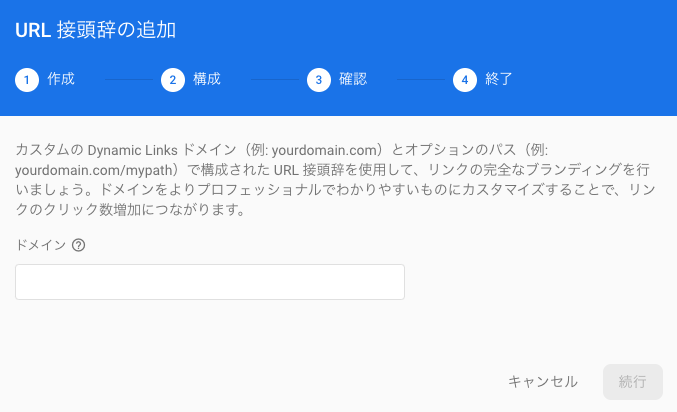The width and height of the screenshot is (677, 412).
Task: Select the step 3 circle icon
Action: 319,80
